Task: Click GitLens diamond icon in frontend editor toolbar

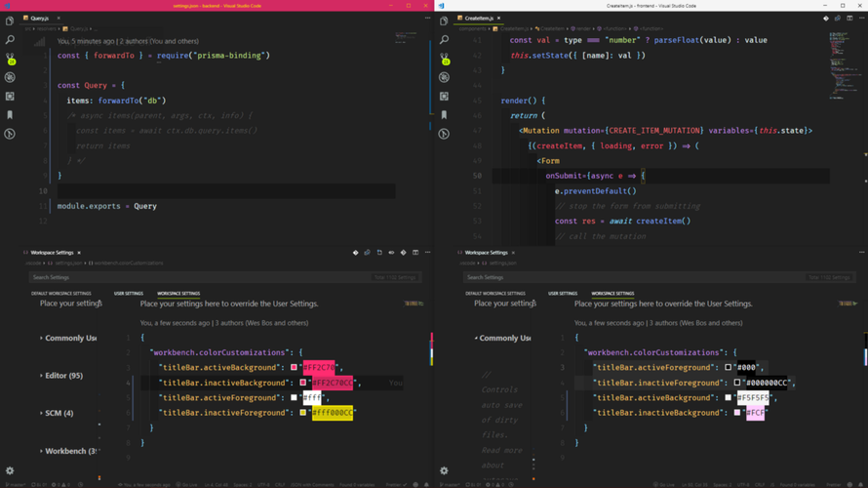Action: coord(826,19)
